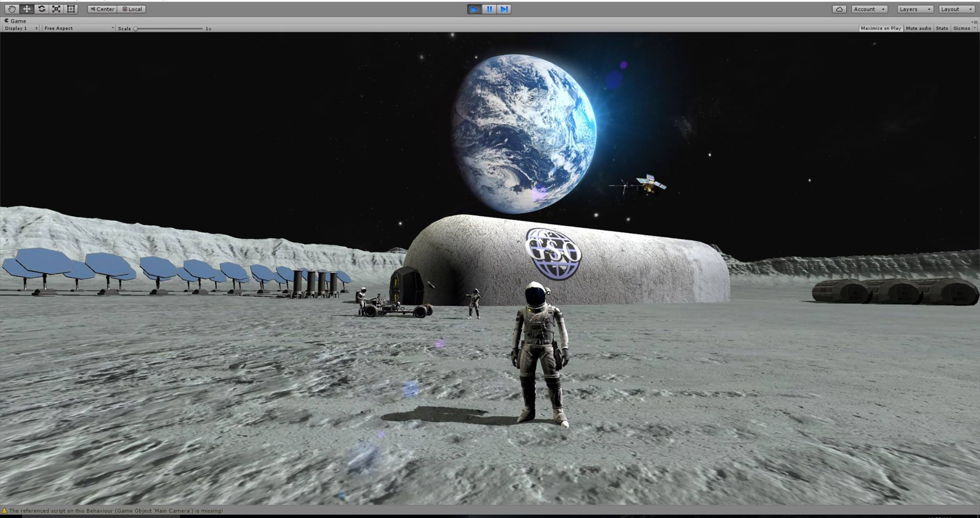
Task: Select the Rotate tool
Action: [42, 9]
